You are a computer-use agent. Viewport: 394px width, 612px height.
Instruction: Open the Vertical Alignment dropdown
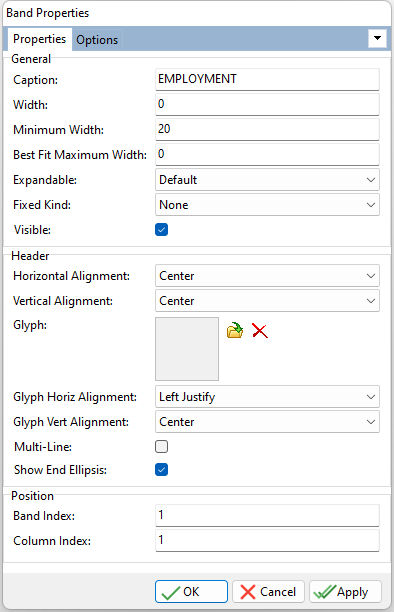(267, 301)
